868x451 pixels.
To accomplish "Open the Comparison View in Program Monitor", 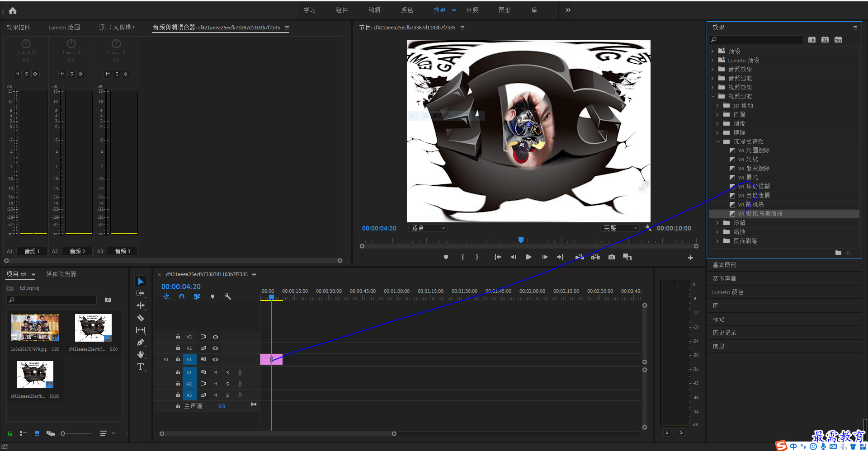I will 627,257.
